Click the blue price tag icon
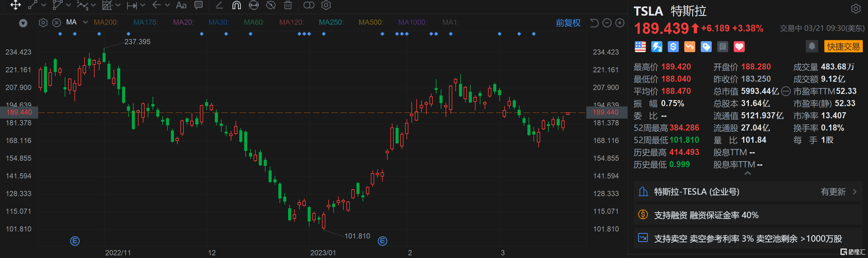Screen dimensions: 868x258 click(x=706, y=47)
